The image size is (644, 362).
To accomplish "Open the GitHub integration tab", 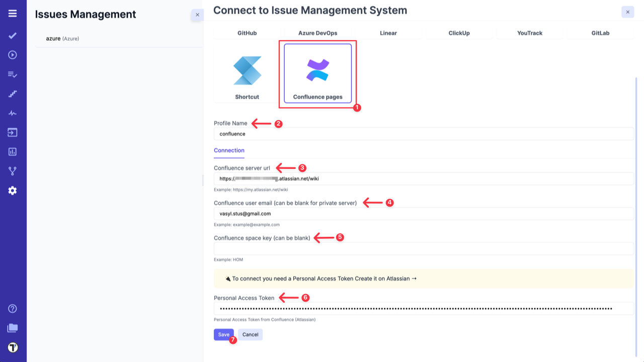I will [247, 33].
